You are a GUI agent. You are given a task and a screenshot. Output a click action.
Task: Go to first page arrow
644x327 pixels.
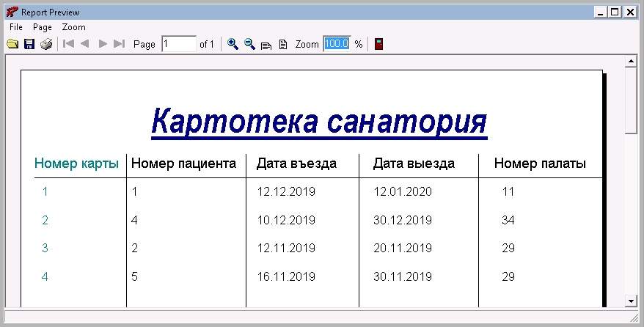69,43
